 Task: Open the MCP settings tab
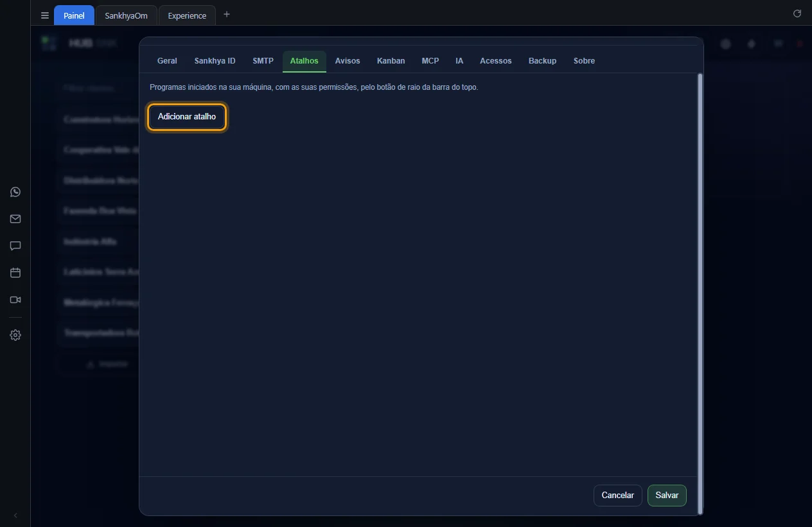point(430,61)
